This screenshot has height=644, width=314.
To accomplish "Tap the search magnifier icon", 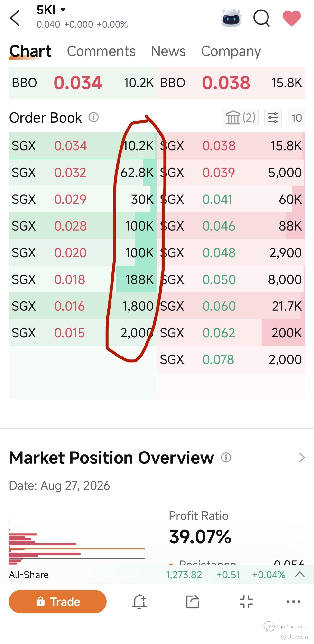I will tap(261, 18).
